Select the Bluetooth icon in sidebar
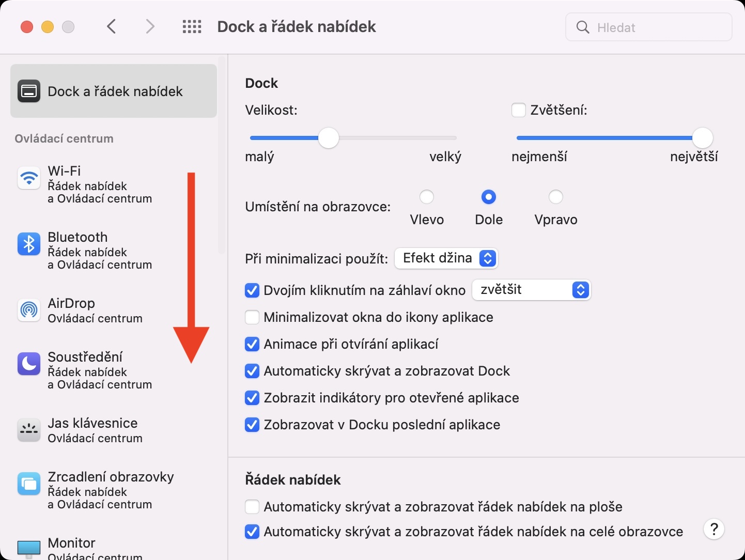This screenshot has width=745, height=560. (29, 244)
